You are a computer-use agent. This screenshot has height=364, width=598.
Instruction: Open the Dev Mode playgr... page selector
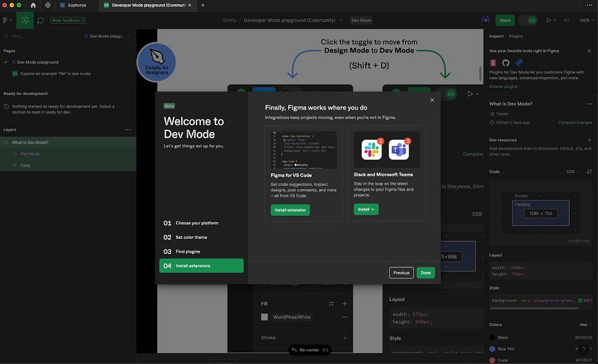[108, 36]
